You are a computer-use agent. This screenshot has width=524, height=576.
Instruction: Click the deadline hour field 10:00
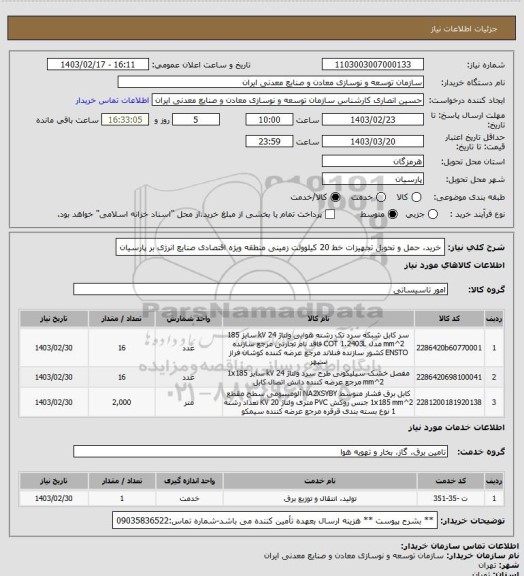269,120
